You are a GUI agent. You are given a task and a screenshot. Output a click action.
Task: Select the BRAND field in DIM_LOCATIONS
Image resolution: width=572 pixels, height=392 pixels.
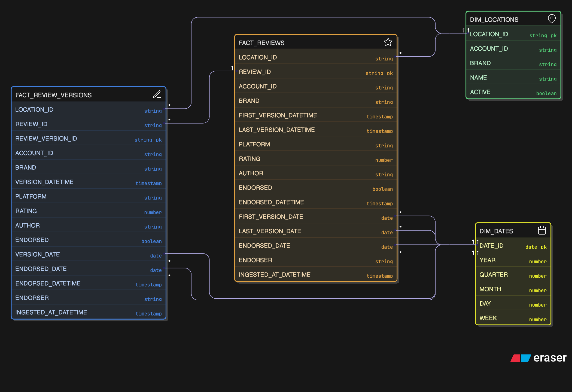(x=480, y=63)
